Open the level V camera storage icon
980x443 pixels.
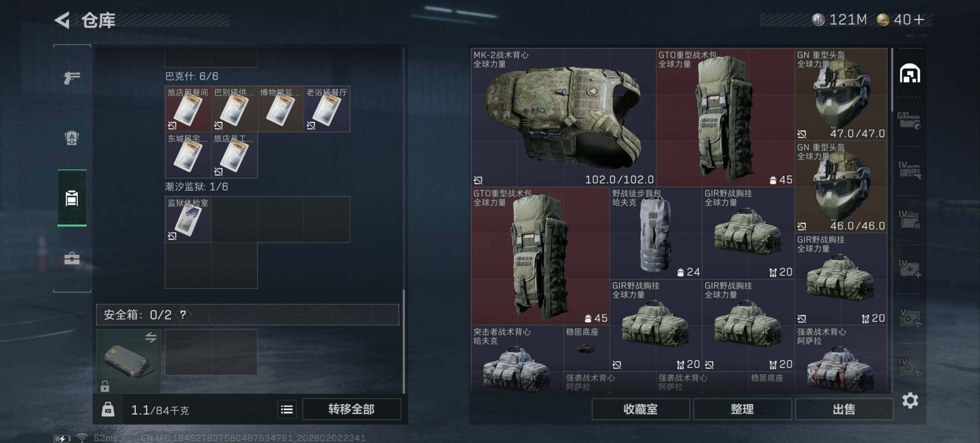(x=910, y=318)
